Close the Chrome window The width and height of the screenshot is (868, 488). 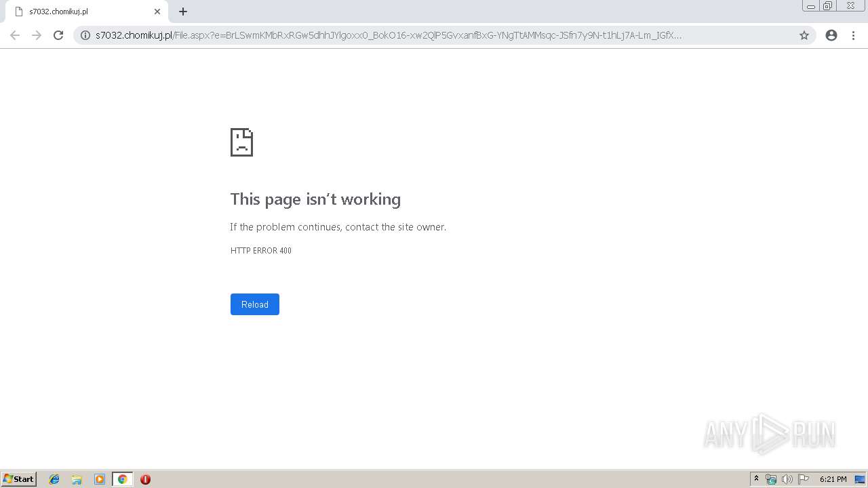click(x=850, y=6)
